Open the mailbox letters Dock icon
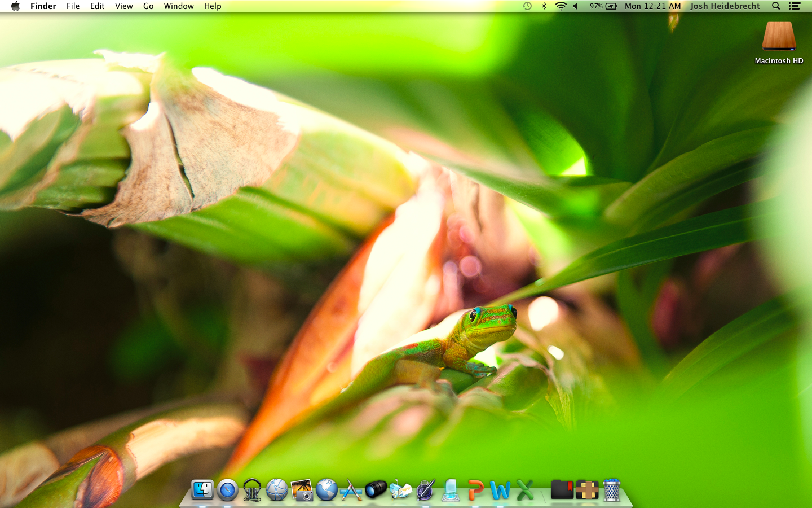Screen dimensions: 812x508 tap(401, 490)
